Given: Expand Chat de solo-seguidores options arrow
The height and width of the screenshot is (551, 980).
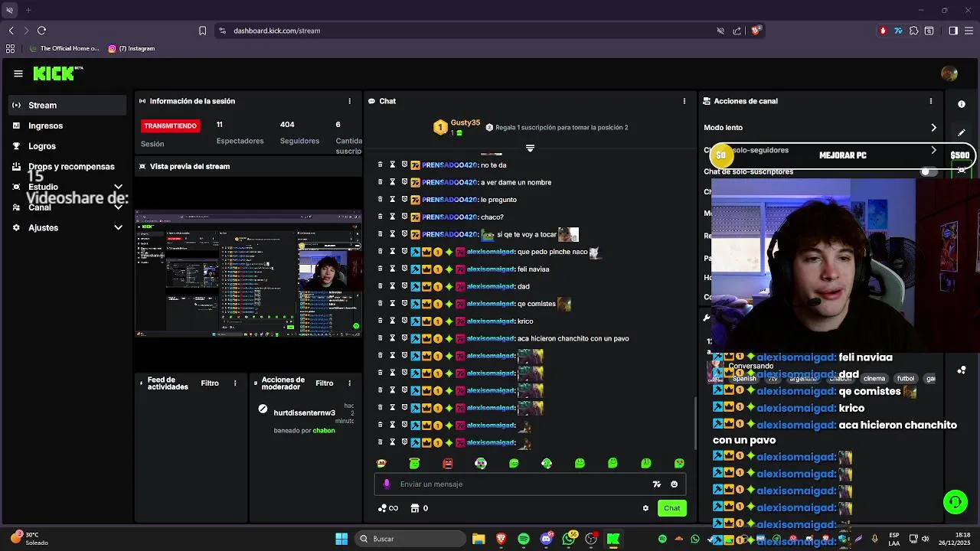Looking at the screenshot, I should pos(933,150).
